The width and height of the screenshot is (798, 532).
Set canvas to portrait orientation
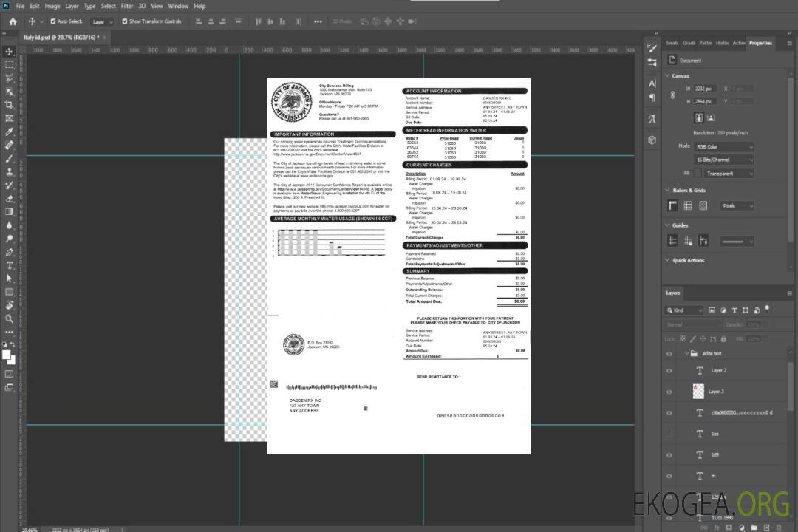pyautogui.click(x=699, y=118)
